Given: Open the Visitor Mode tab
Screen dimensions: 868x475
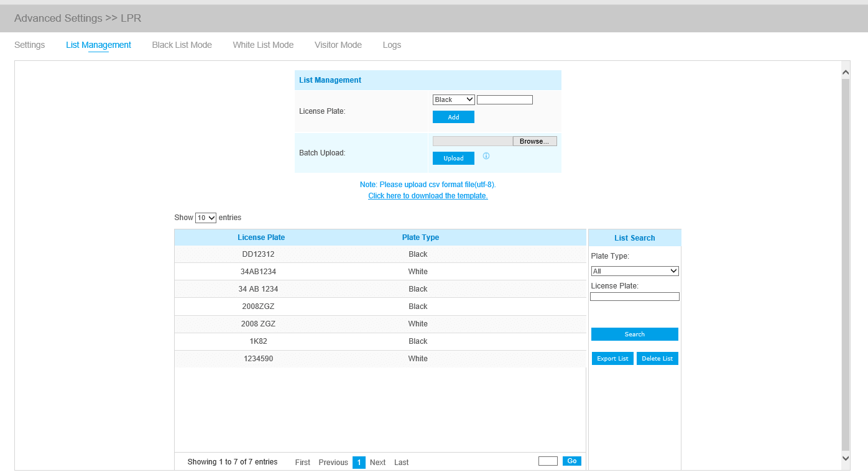Looking at the screenshot, I should (338, 45).
